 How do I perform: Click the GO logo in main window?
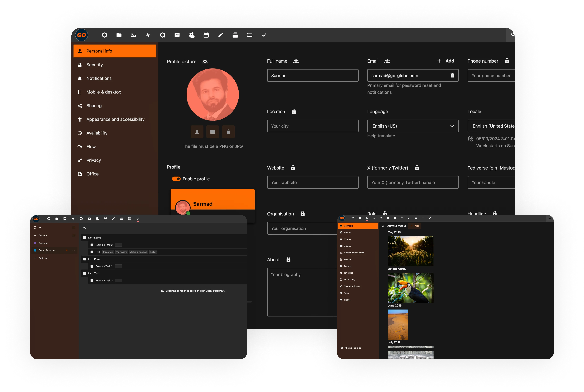tap(82, 35)
